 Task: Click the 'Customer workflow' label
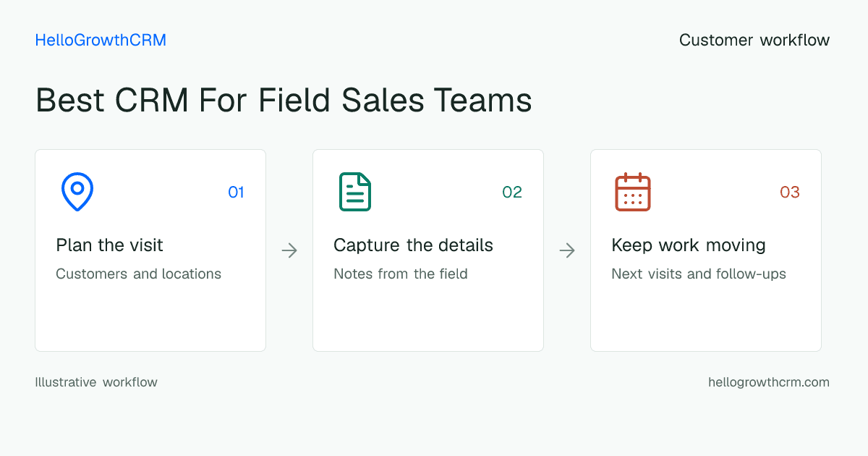754,41
